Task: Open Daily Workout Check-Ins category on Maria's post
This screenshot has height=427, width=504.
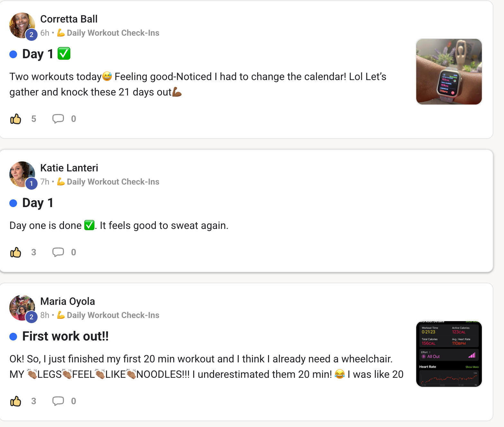Action: click(x=113, y=315)
